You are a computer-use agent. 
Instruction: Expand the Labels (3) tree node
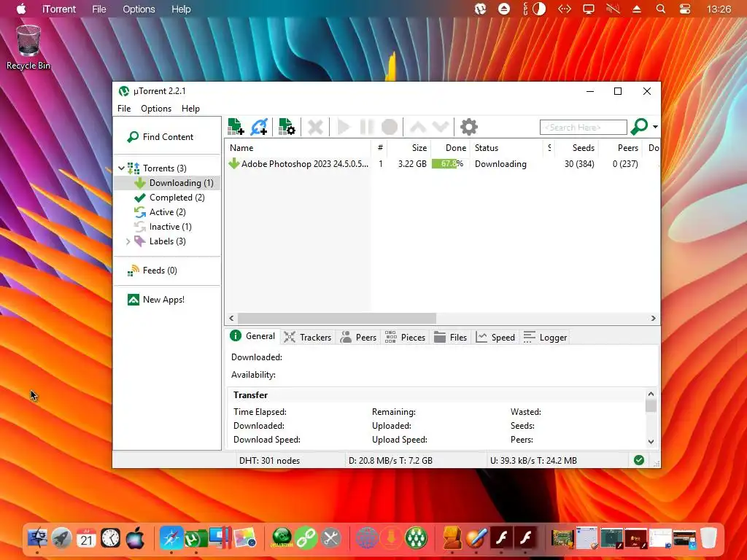pos(128,241)
